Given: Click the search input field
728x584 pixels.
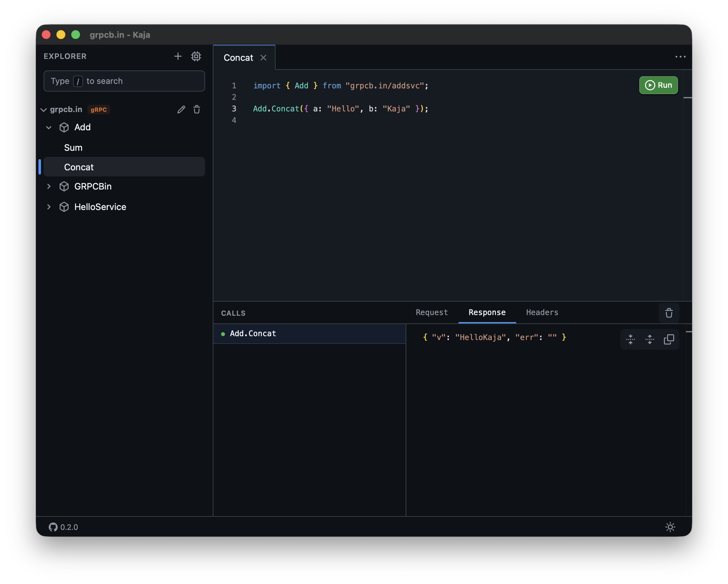Looking at the screenshot, I should coord(124,81).
